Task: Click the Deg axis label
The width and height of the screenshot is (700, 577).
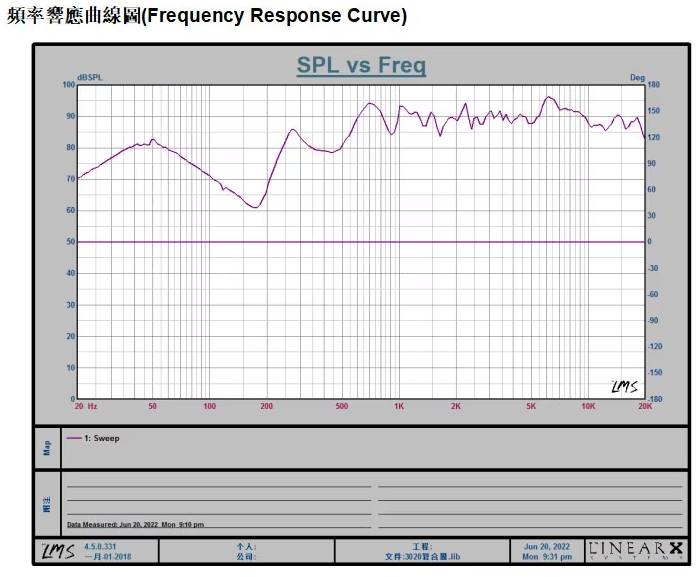Action: coord(637,77)
